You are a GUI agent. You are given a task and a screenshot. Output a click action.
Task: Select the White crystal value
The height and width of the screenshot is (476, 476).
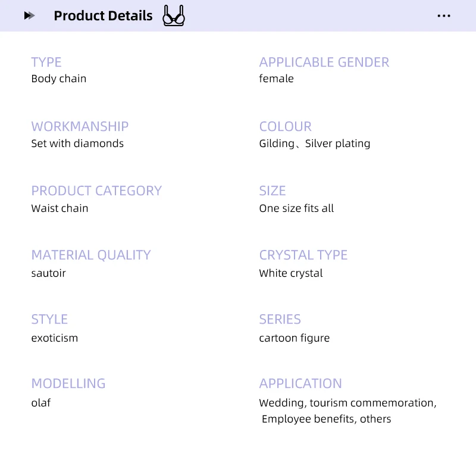(x=291, y=273)
